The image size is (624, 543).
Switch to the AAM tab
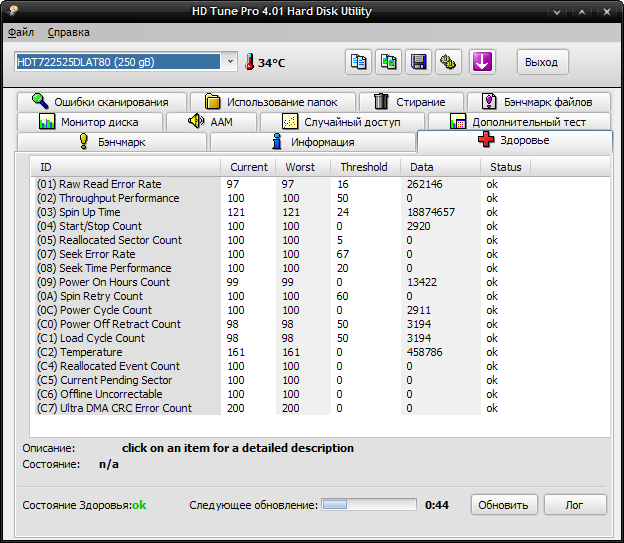click(x=212, y=121)
